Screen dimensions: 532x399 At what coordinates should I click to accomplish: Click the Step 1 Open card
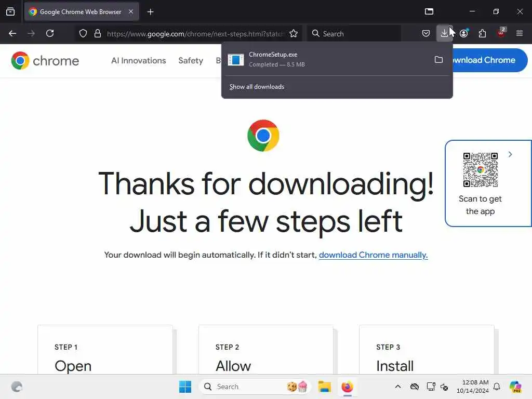tap(105, 350)
